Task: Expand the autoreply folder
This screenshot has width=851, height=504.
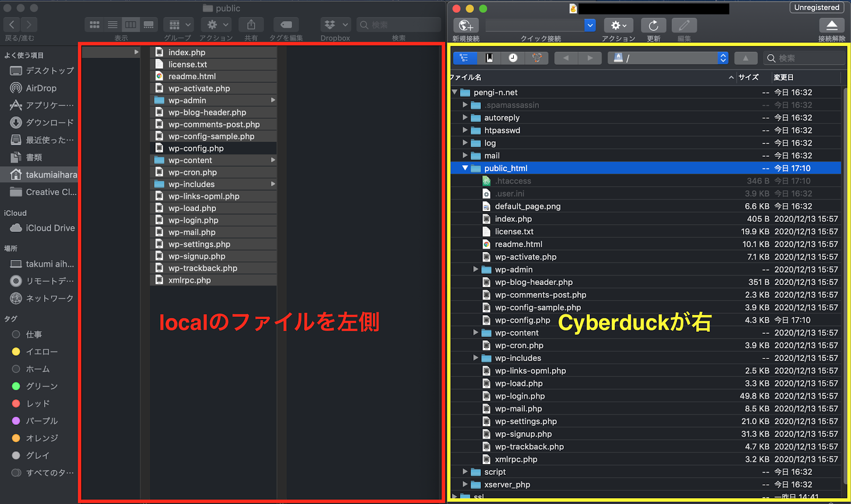Action: (x=465, y=117)
